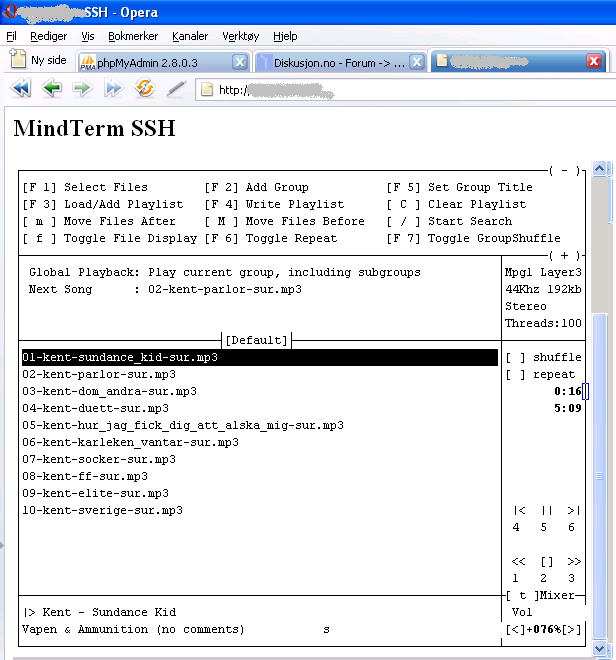Open the Fil menu
The height and width of the screenshot is (660, 616).
click(x=11, y=36)
